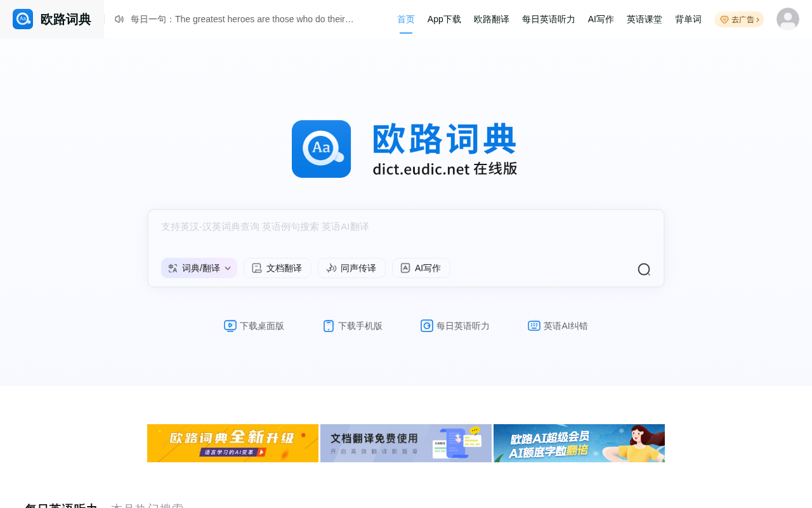812x508 pixels.
Task: Click the magnifier search icon
Action: [x=644, y=269]
